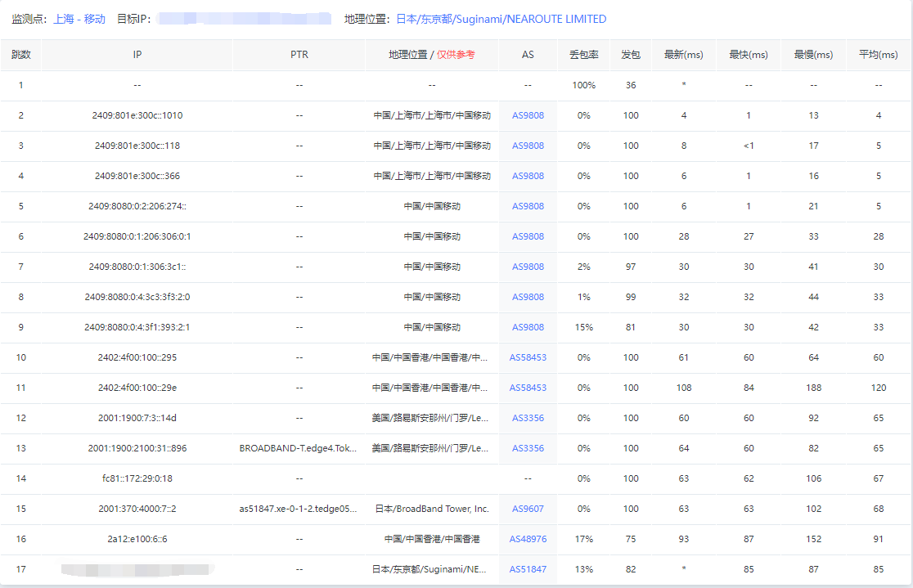Select IP 2409:8080:0:4:3f1:393:2:1
This screenshot has width=913, height=588.
(x=137, y=327)
